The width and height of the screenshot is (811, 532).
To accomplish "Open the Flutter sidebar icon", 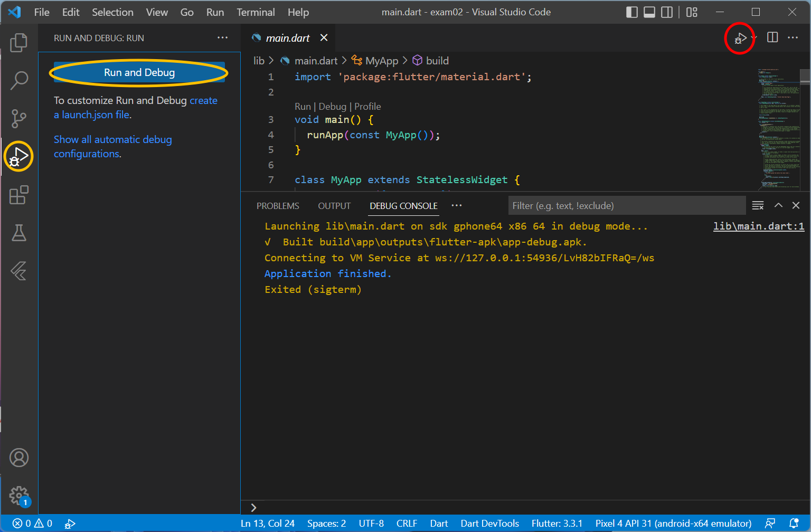I will click(x=19, y=271).
